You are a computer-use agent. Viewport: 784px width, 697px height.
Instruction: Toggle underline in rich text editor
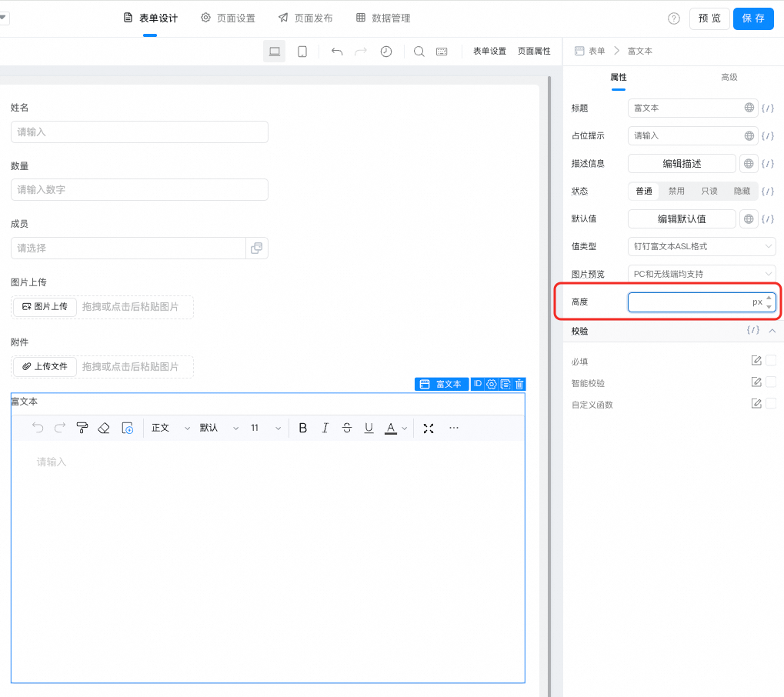369,428
